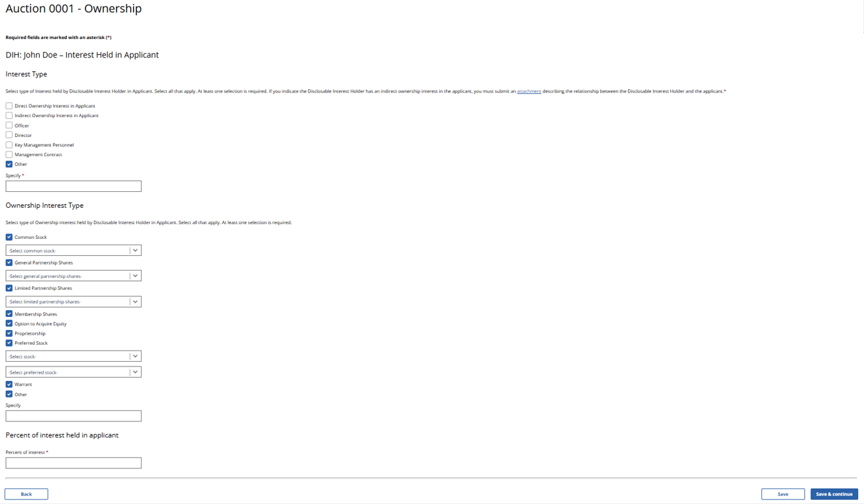Uncheck the Proprietorship checkbox
864x504 pixels.
9,333
